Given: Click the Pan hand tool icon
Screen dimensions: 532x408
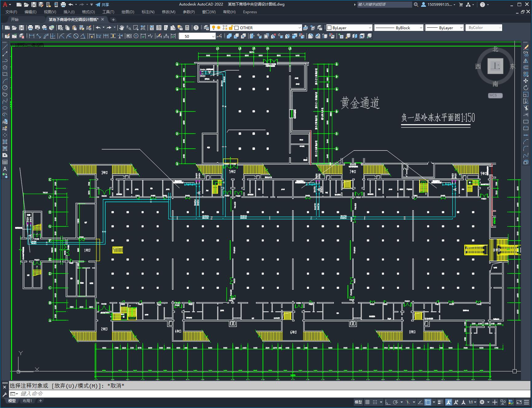Looking at the screenshot, I should coord(122,28).
